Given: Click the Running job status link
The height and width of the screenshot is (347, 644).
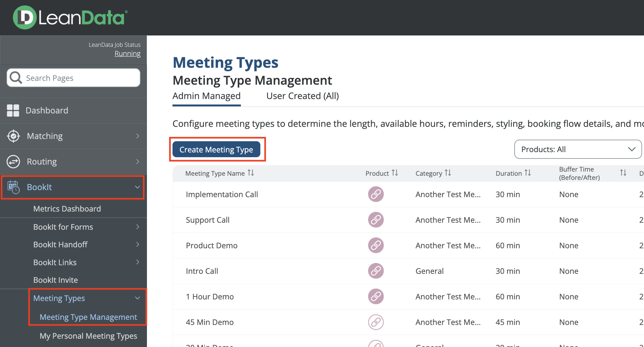Looking at the screenshot, I should [127, 54].
